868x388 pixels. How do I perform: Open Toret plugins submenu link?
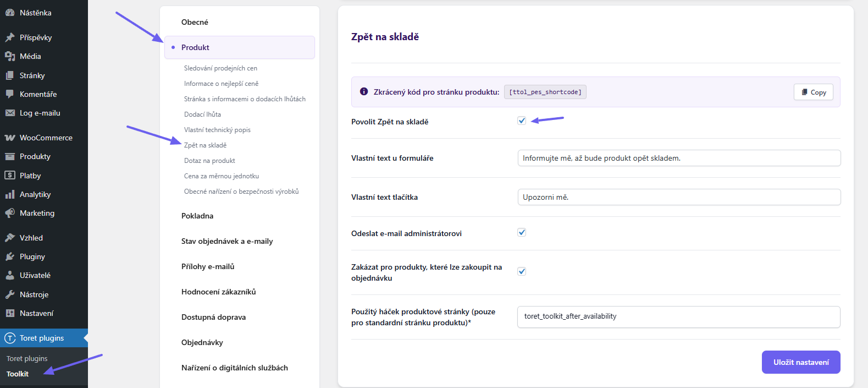click(x=27, y=358)
